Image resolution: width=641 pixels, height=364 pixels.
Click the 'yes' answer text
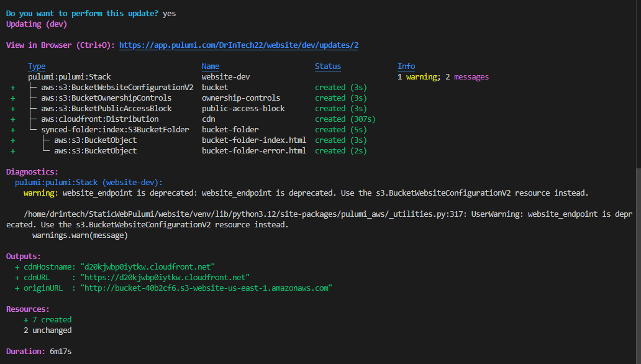coord(169,14)
